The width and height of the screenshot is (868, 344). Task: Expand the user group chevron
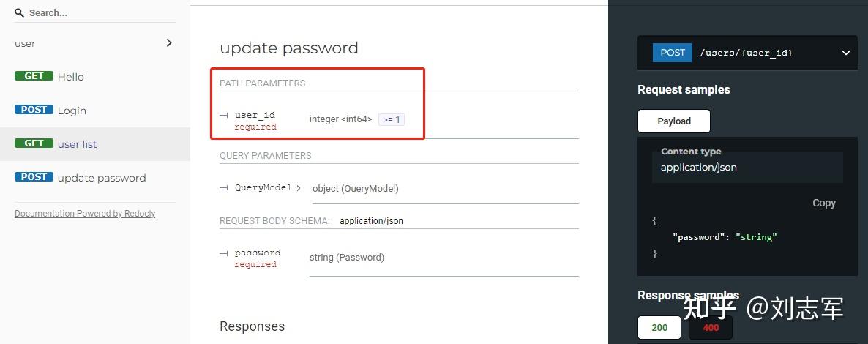[169, 43]
